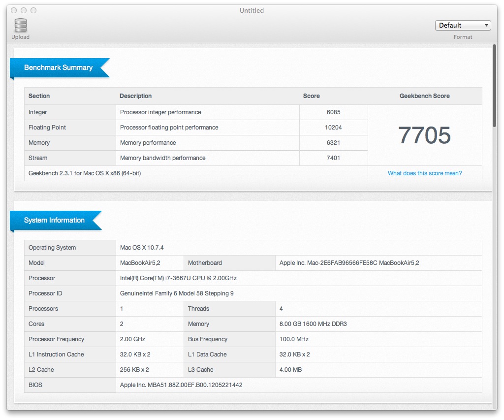The image size is (504, 420).
Task: Click the Stream section label
Action: 37,158
